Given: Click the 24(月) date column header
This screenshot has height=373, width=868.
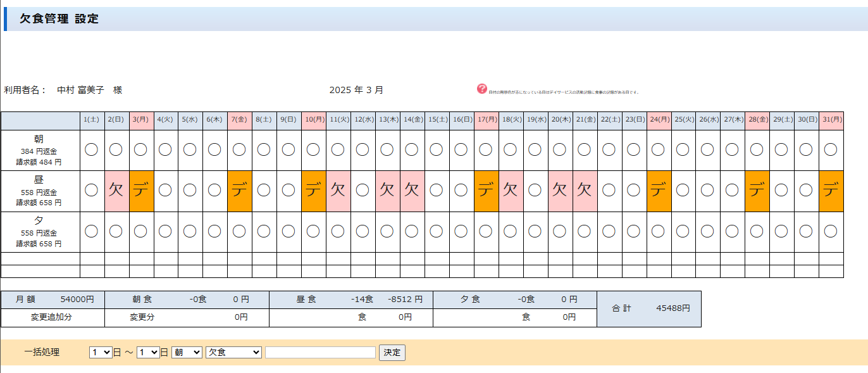Looking at the screenshot, I should coord(659,119).
